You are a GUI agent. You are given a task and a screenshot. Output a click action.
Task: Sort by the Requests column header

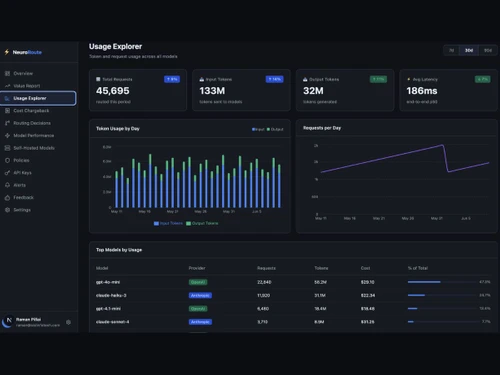[x=266, y=268]
